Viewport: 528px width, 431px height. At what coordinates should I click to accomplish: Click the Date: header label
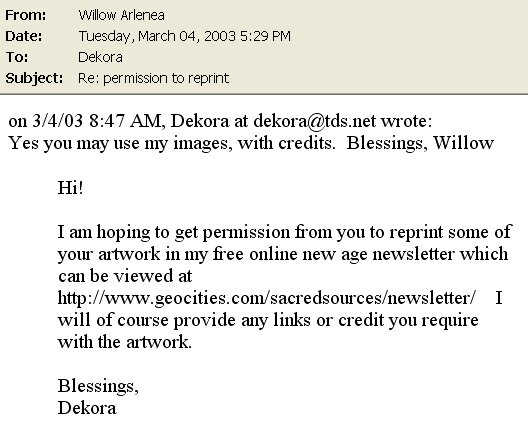[x=24, y=36]
